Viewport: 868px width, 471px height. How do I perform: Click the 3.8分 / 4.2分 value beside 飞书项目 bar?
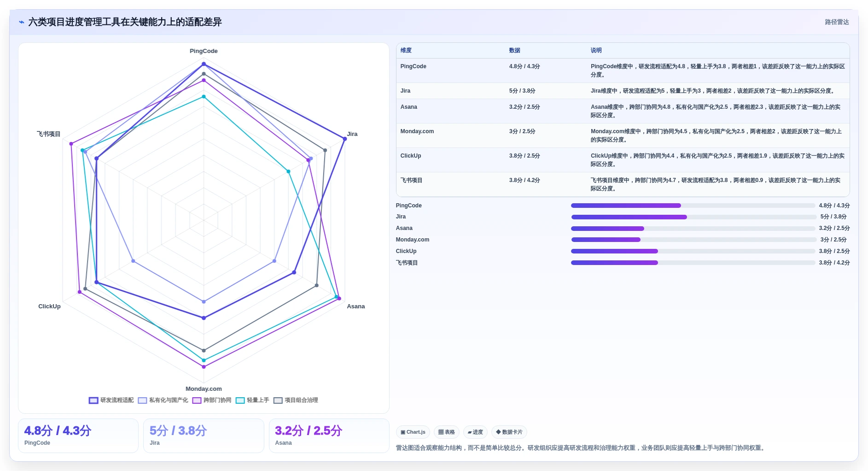coord(834,263)
